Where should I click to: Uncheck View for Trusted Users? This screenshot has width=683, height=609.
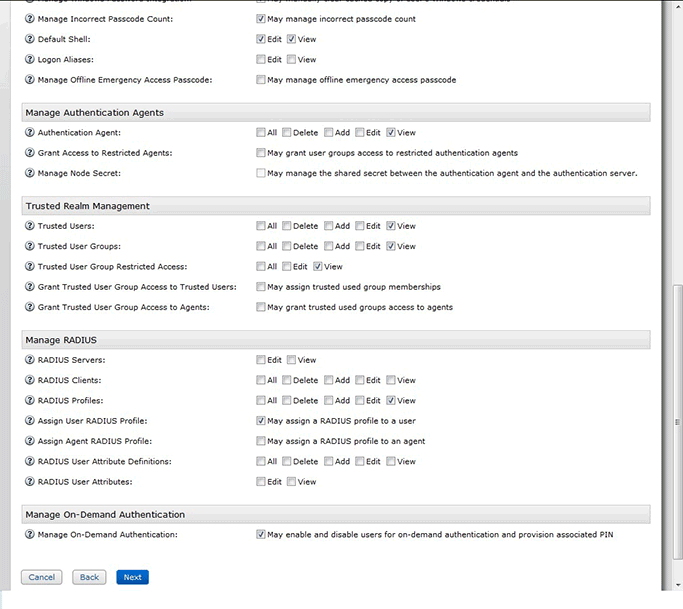tap(391, 226)
